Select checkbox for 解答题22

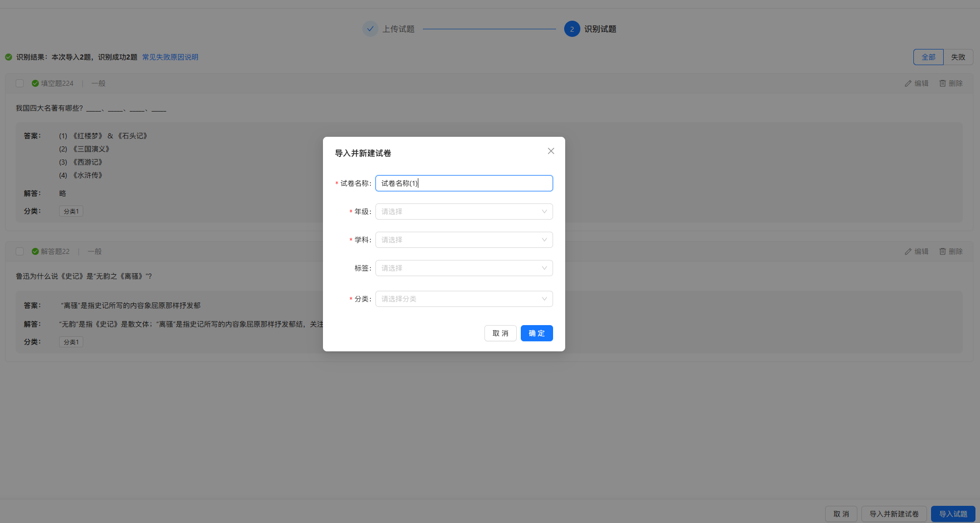click(20, 251)
